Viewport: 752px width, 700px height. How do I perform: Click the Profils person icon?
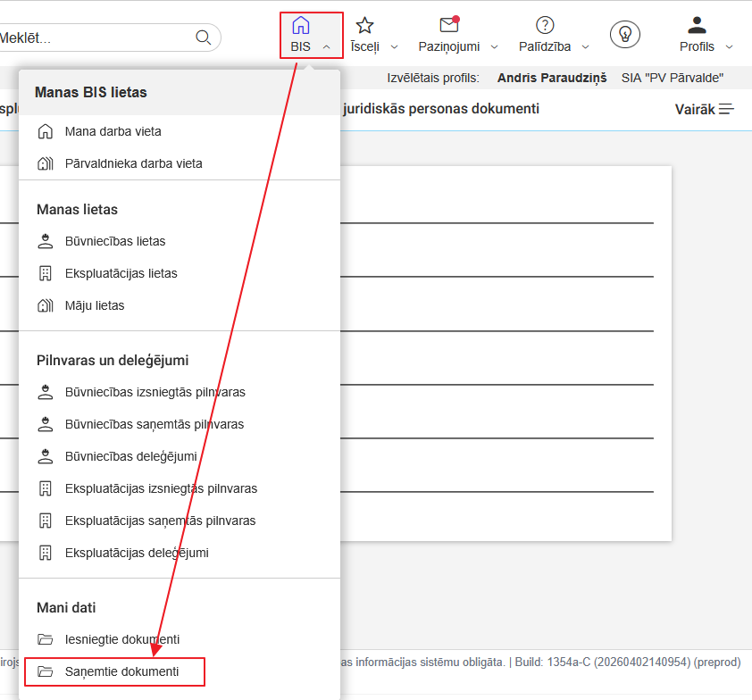click(x=697, y=26)
